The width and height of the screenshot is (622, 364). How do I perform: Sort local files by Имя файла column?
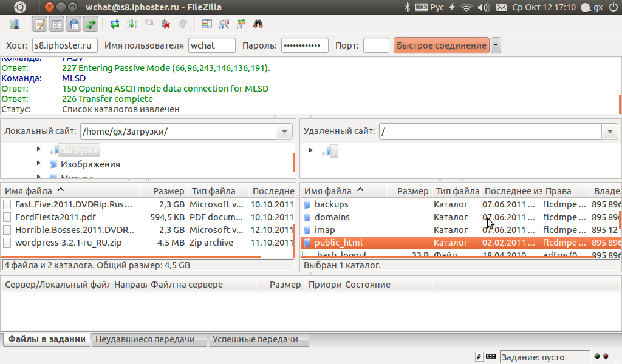[70, 191]
